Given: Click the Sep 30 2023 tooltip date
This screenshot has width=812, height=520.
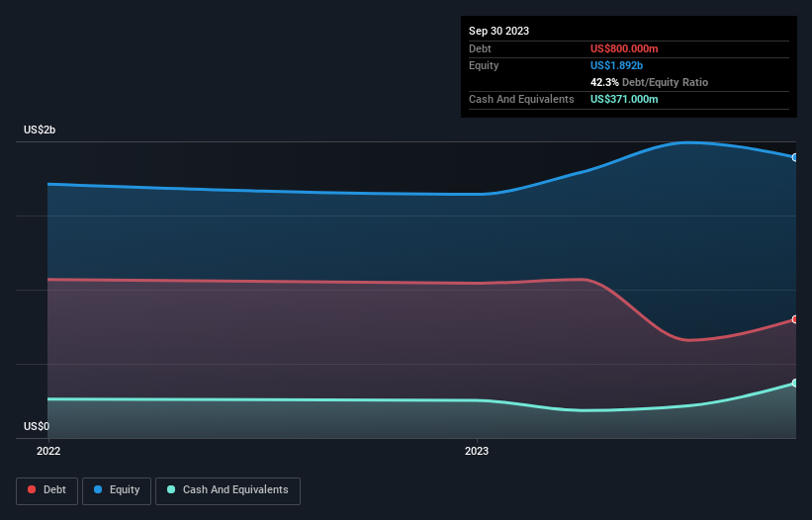Looking at the screenshot, I should click(x=498, y=31).
